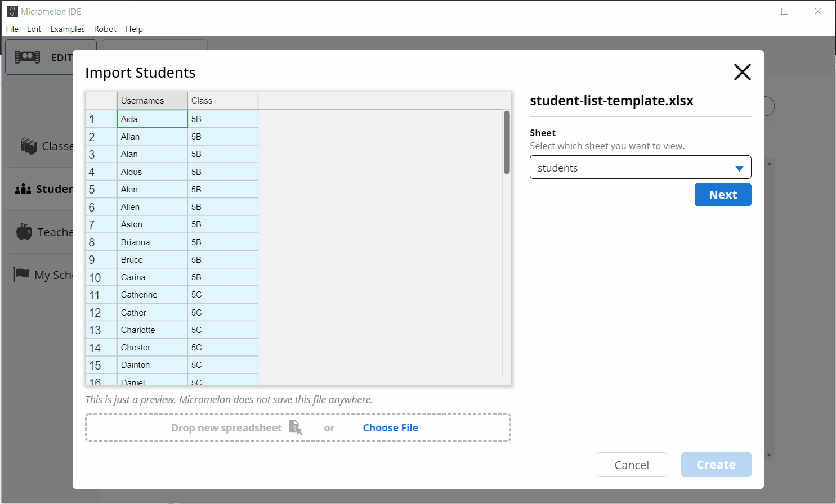
Task: Open the Help menu
Action: [x=134, y=29]
